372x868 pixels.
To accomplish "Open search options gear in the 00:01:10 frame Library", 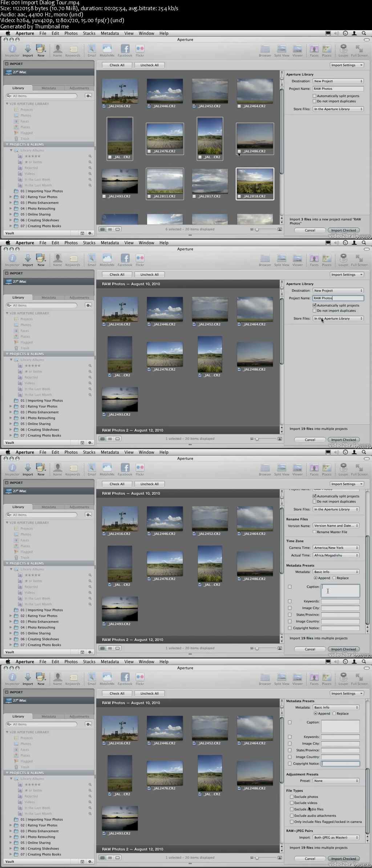I will point(88,96).
